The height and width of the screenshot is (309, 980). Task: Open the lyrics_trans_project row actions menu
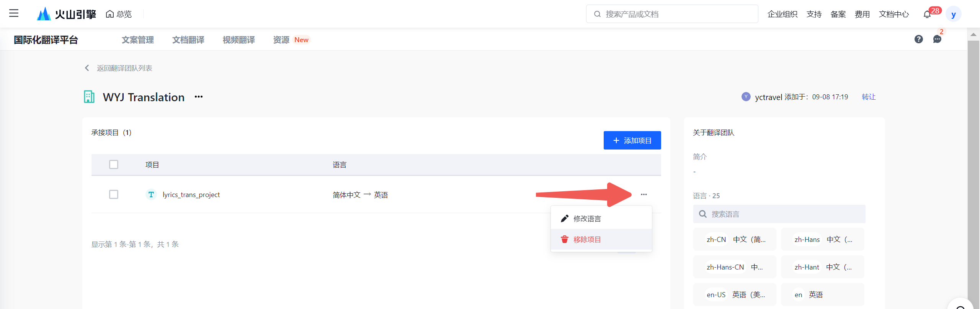click(x=644, y=194)
